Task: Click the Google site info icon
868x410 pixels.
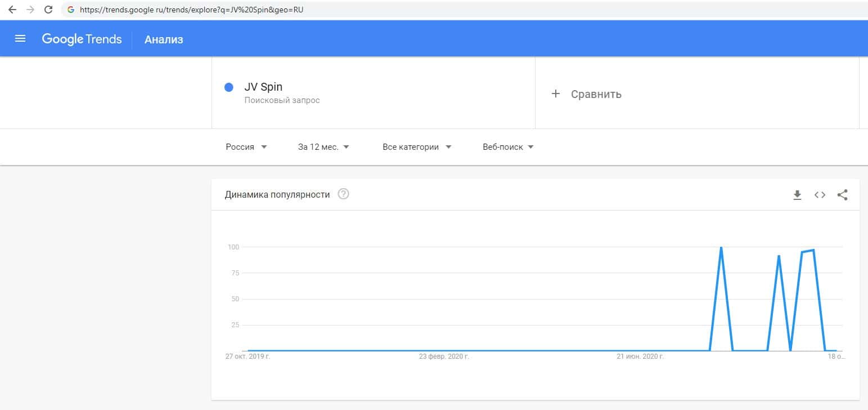Action: 71,10
